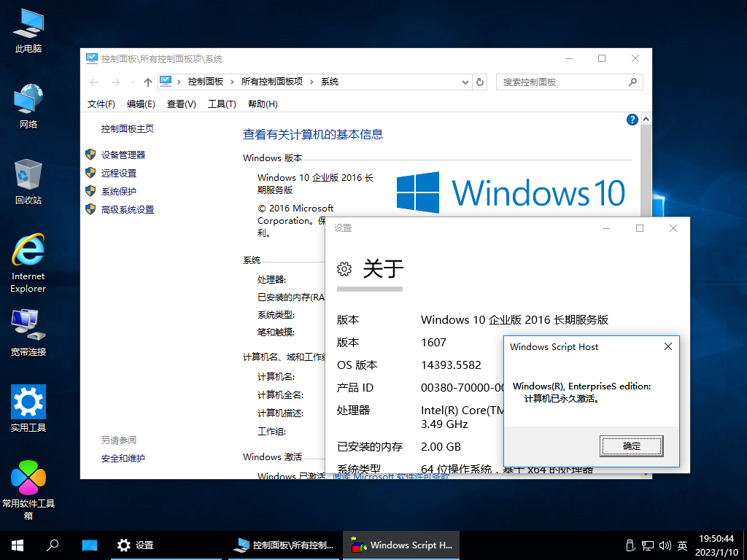This screenshot has height=560, width=747.
Task: Switch to 设置 taskbar button
Action: point(166,545)
